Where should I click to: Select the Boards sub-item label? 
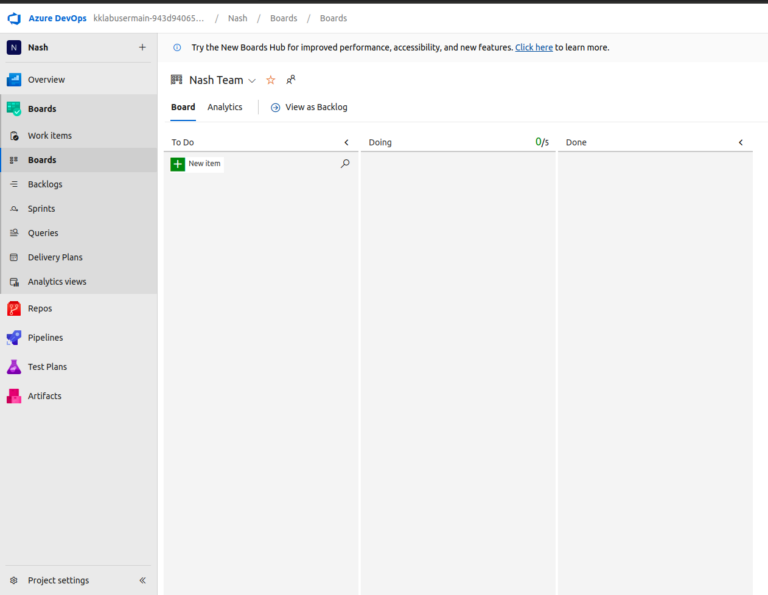(42, 160)
